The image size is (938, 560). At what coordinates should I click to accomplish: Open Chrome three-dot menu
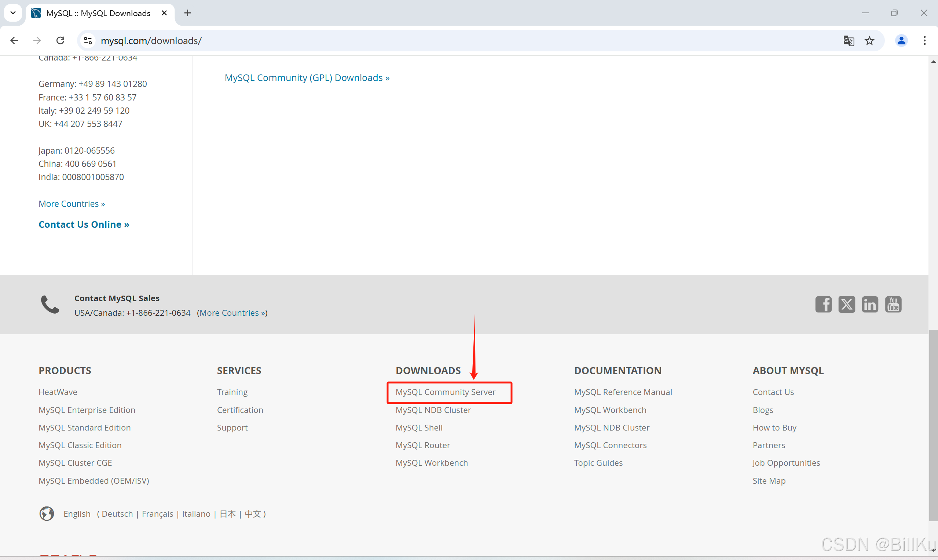[x=924, y=40]
